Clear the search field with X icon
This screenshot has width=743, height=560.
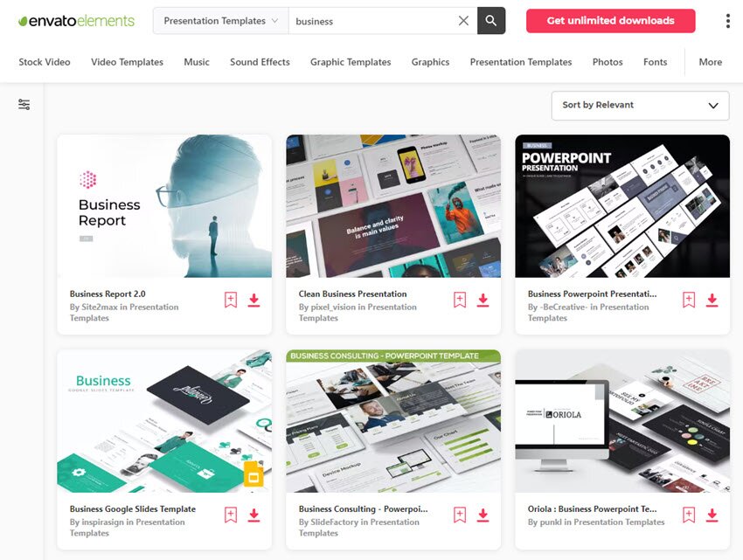463,21
